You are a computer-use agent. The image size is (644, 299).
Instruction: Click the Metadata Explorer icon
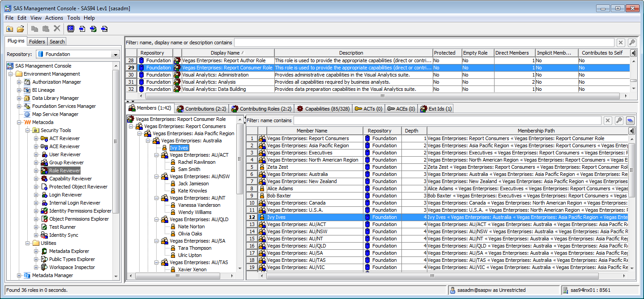pos(44,251)
